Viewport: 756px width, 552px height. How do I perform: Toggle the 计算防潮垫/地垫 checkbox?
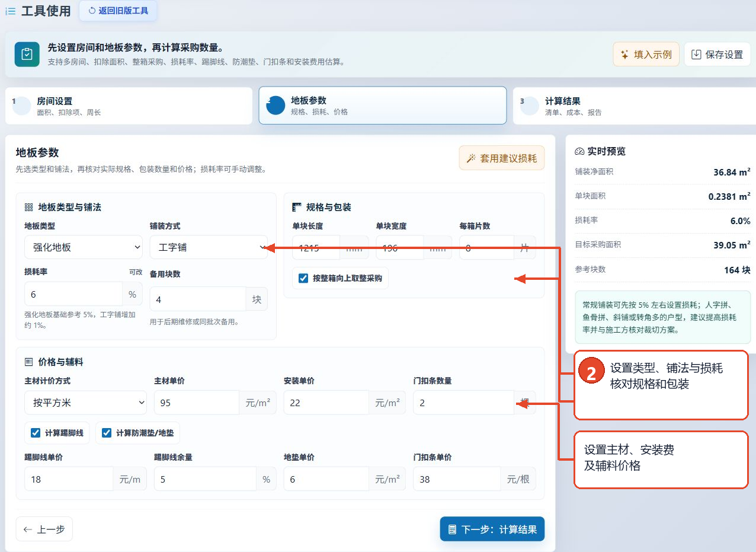[x=107, y=433]
